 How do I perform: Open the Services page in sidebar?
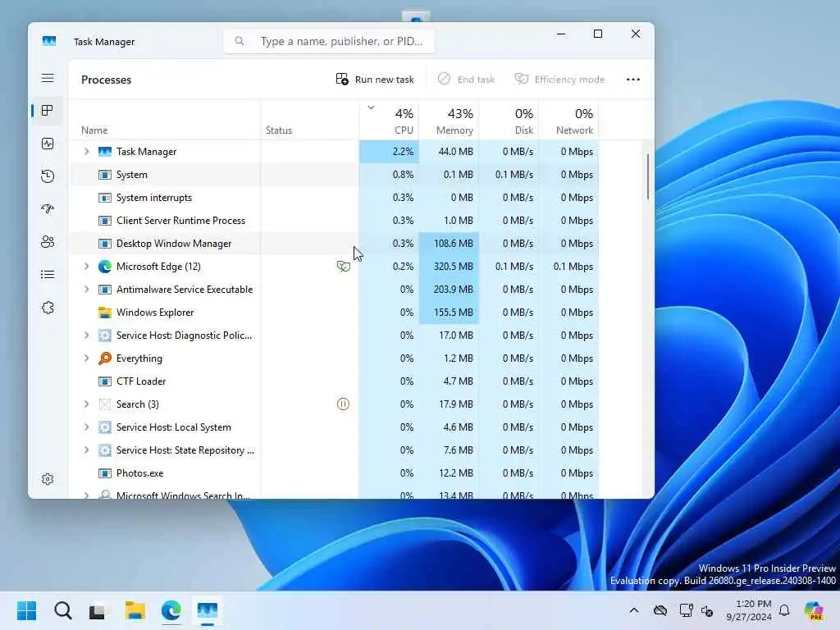(x=48, y=308)
